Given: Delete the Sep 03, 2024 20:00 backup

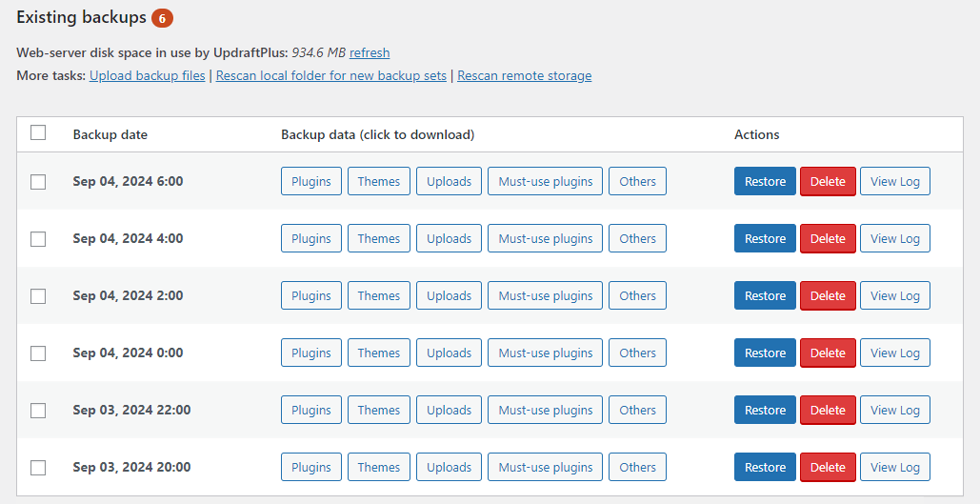Looking at the screenshot, I should coord(828,467).
